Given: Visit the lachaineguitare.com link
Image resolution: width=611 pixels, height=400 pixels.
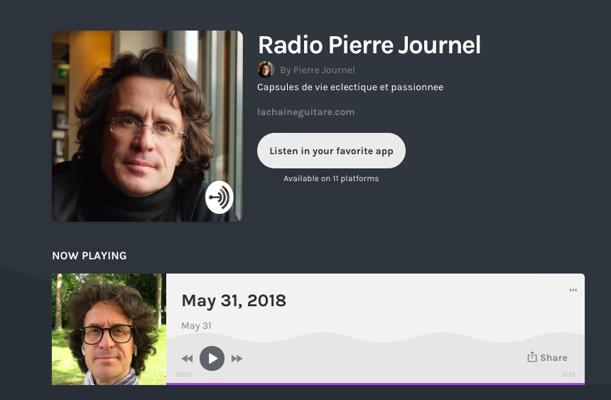Looking at the screenshot, I should tap(306, 112).
